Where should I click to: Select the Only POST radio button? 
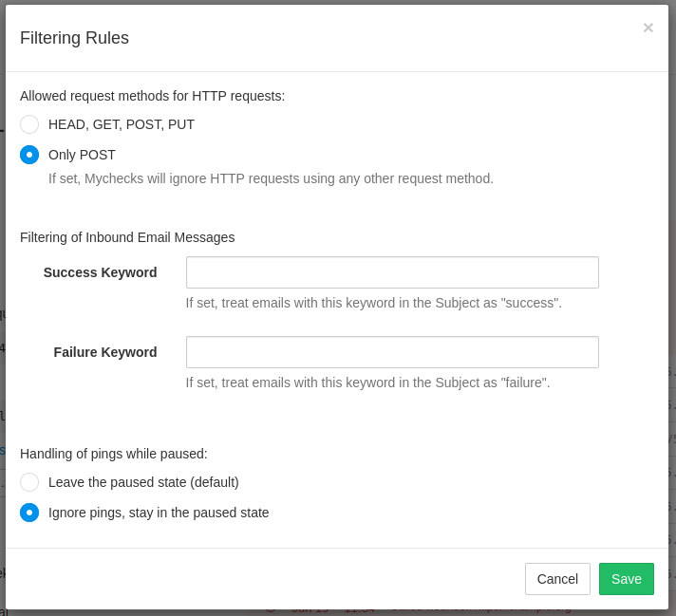(x=29, y=155)
